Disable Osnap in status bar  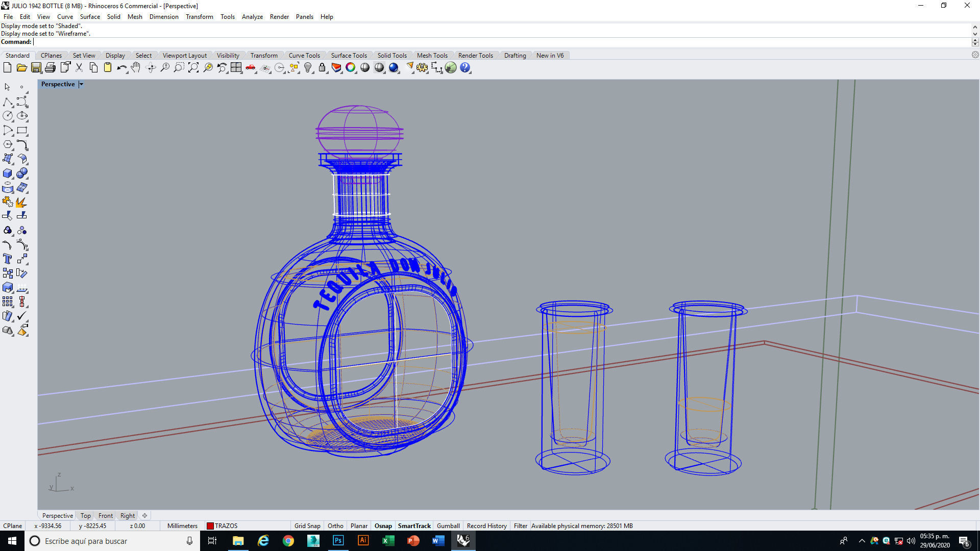(x=383, y=525)
